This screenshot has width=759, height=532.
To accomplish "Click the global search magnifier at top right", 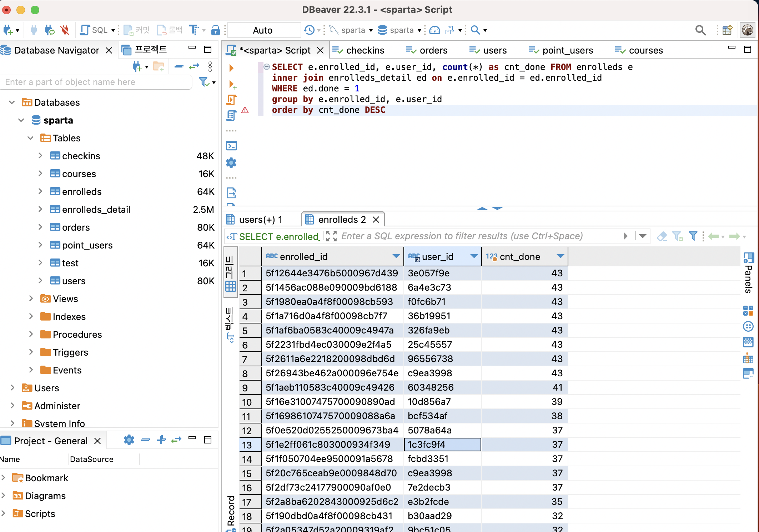I will pos(700,30).
